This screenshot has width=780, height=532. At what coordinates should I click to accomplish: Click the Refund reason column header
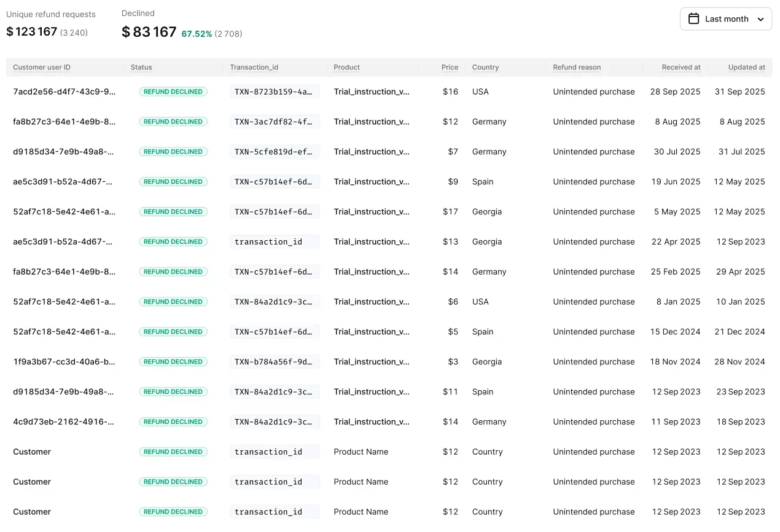tap(577, 68)
